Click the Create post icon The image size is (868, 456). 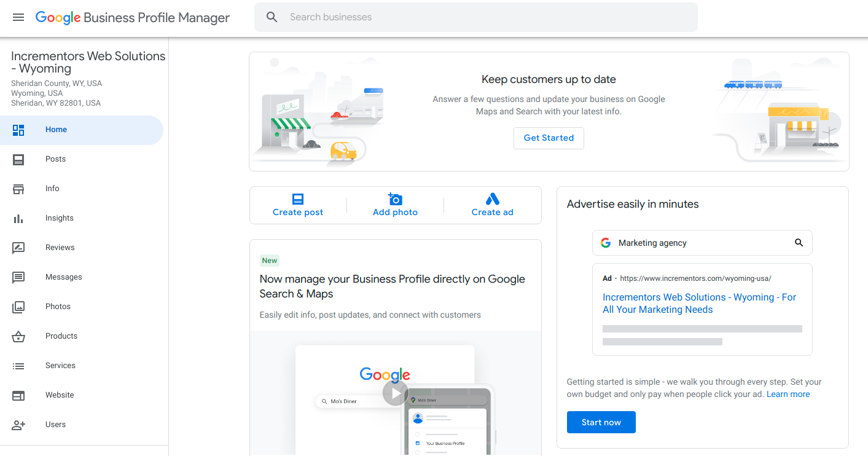tap(298, 199)
